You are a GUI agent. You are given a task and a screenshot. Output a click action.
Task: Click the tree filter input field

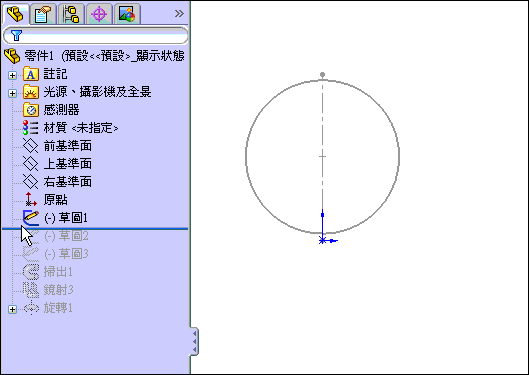(95, 35)
